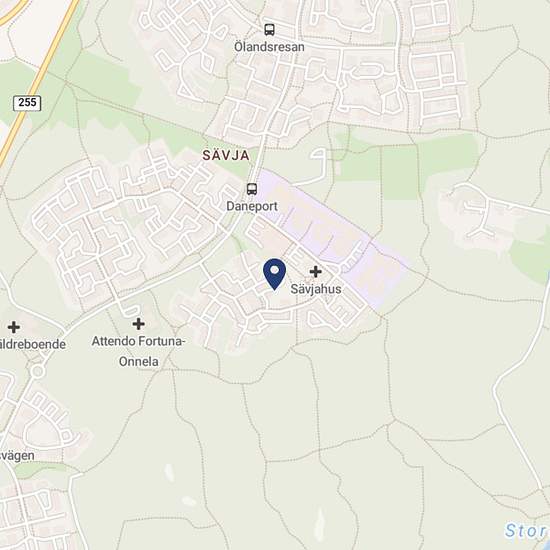Click the partial 'Stor' water label
550x550 pixels.
pos(526,531)
